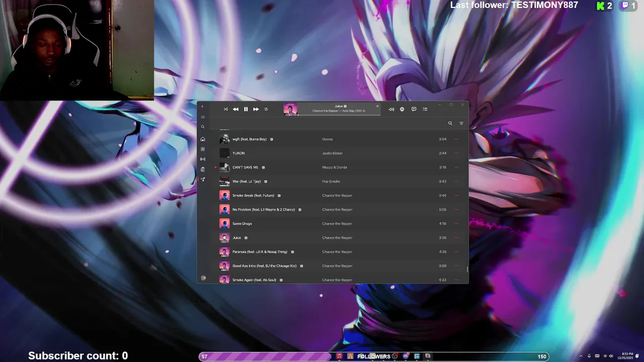Open Browse grid icon in sidebar

(203, 149)
